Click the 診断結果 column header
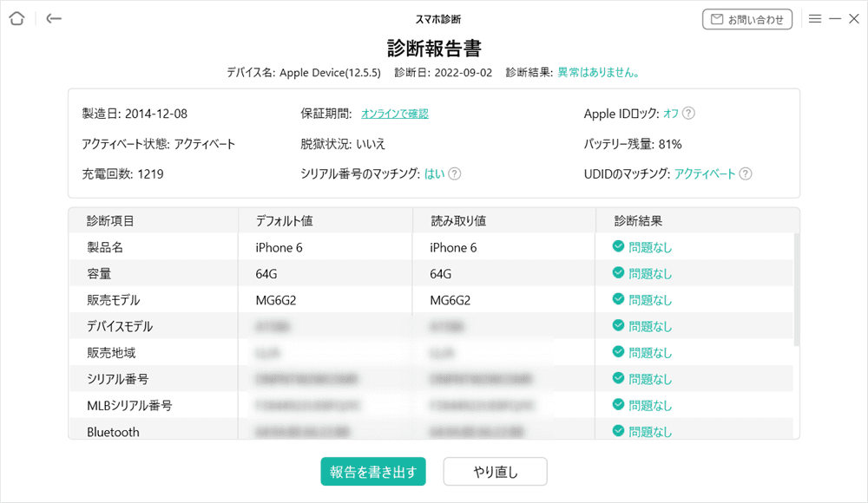 [638, 221]
